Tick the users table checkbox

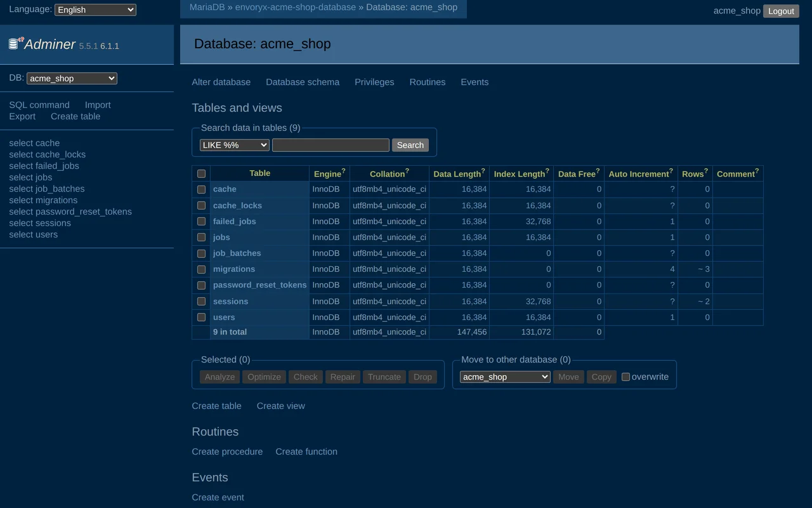(201, 317)
